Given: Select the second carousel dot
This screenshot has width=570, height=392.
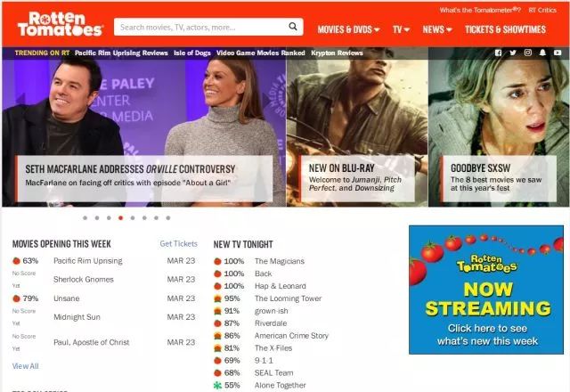Looking at the screenshot, I should click(x=97, y=217).
